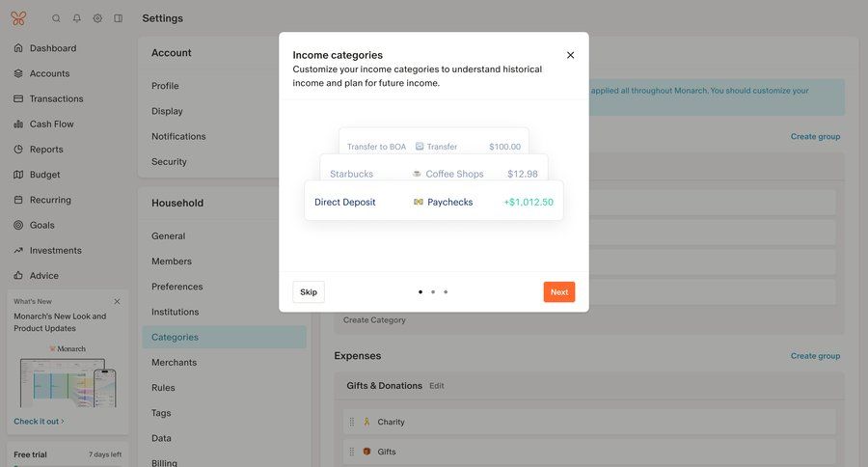
Task: Open Merchants settings
Action: tap(174, 362)
